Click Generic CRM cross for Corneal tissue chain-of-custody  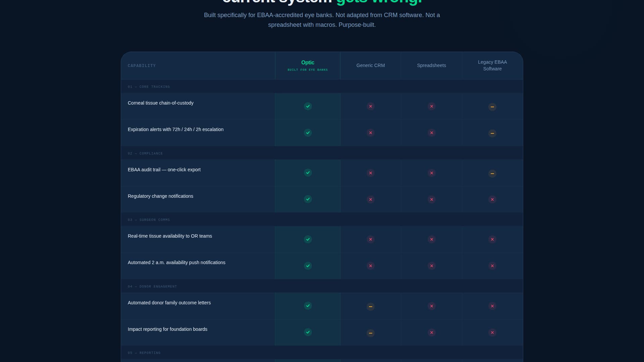point(370,106)
